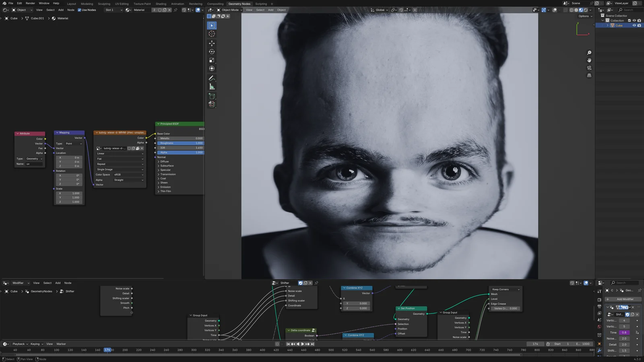Toggle camera view in viewport
Image resolution: width=644 pixels, height=362 pixels.
click(x=589, y=68)
